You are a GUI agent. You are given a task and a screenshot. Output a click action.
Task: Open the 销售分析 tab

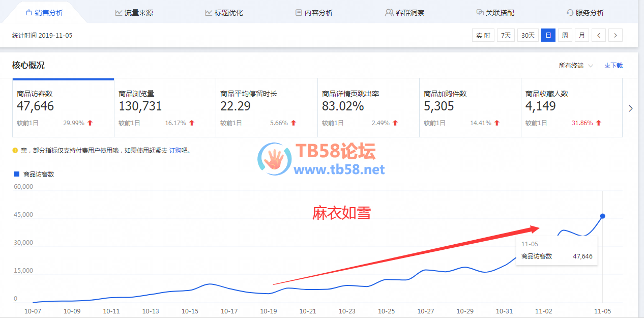[44, 13]
